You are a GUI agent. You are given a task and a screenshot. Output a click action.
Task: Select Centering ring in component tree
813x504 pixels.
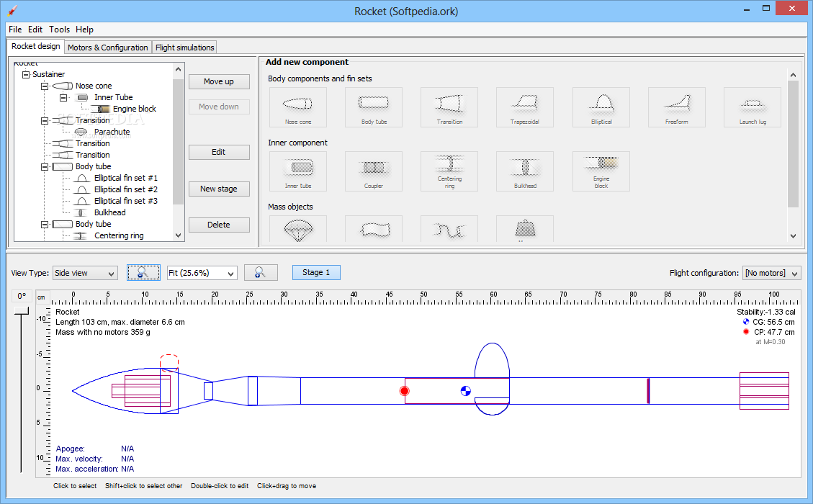[119, 235]
